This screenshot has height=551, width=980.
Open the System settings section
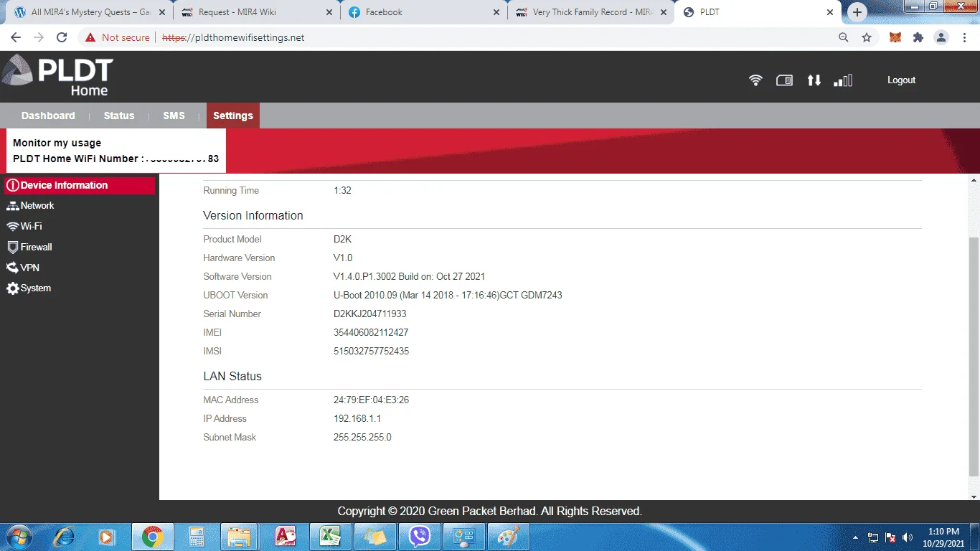(x=29, y=288)
